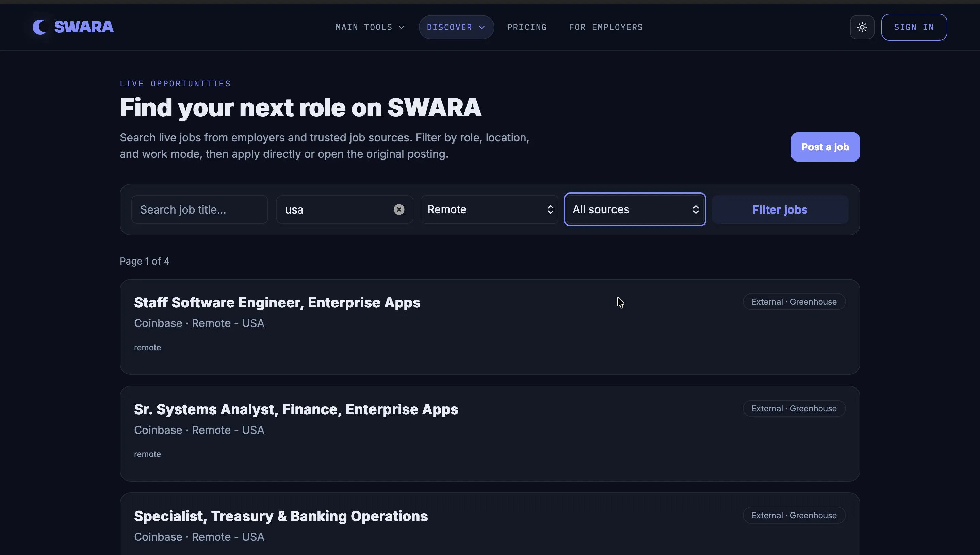This screenshot has width=980, height=555.
Task: Toggle light theme with the sun icon
Action: pos(862,27)
